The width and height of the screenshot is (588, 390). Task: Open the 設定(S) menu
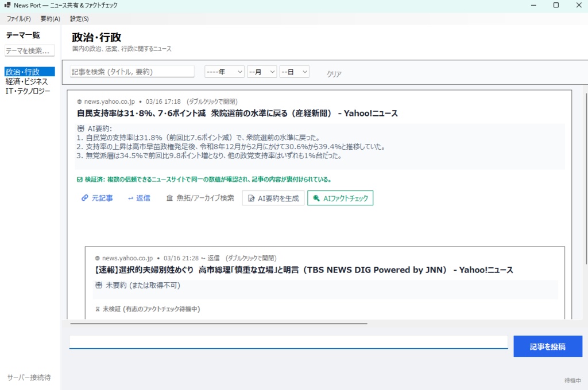(79, 18)
